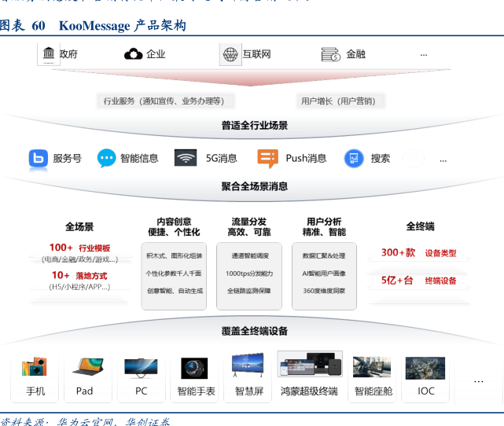
Task: Select the 5G消息 Wi-Fi icon
Action: pyautogui.click(x=186, y=158)
